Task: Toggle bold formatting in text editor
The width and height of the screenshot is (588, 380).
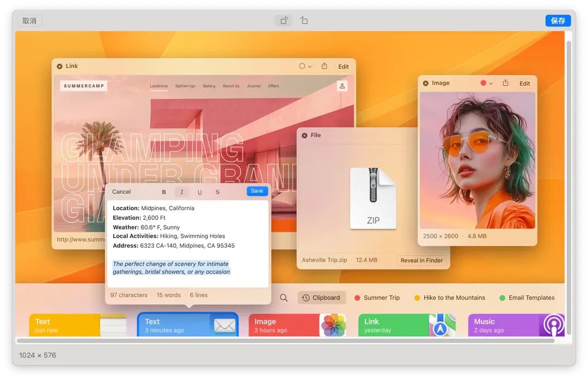Action: click(164, 192)
